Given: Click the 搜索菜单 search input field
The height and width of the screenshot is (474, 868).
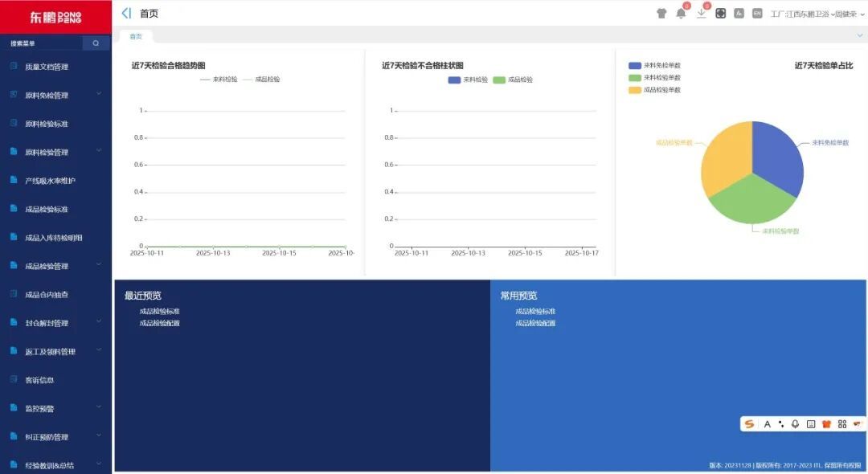Looking at the screenshot, I should (40, 43).
